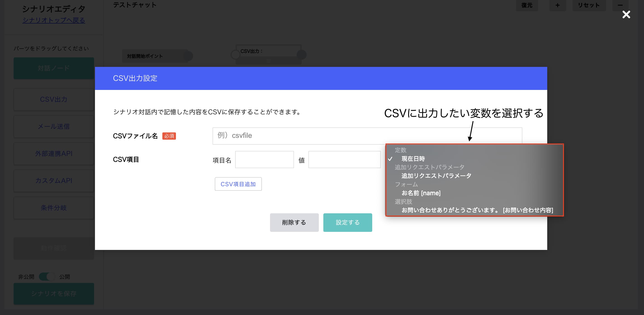Click the 設定する button
The height and width of the screenshot is (315, 644).
[x=348, y=222]
